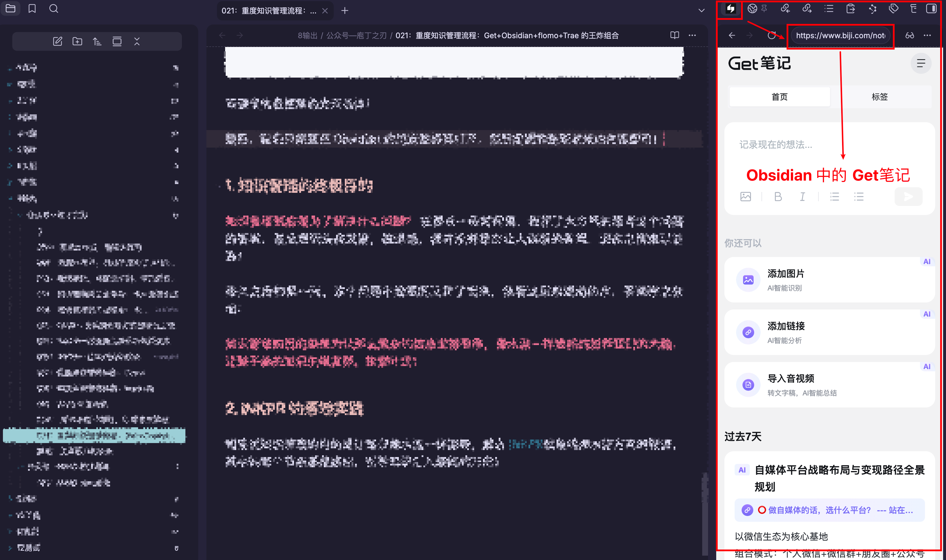Click the 添加链接 card
This screenshot has width=946, height=560.
click(829, 332)
